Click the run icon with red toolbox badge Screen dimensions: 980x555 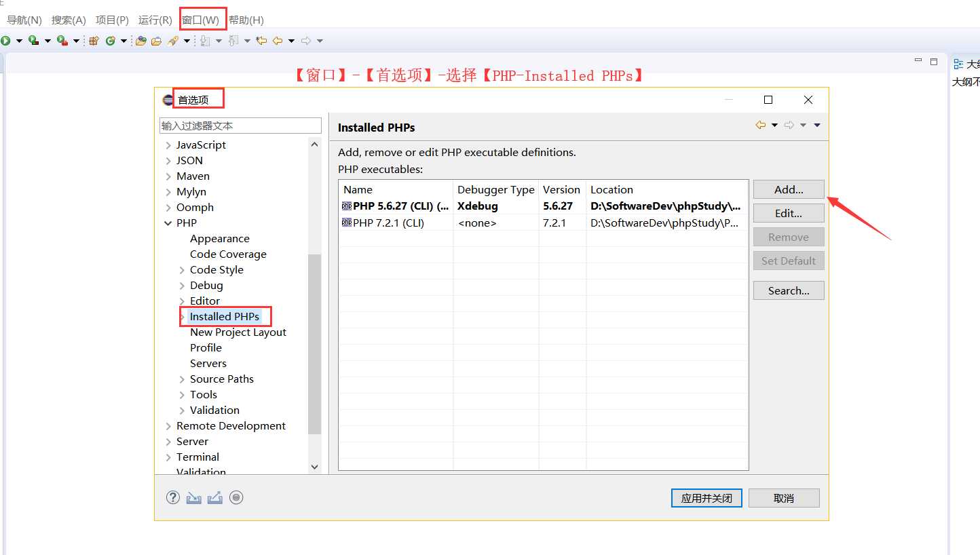[62, 41]
